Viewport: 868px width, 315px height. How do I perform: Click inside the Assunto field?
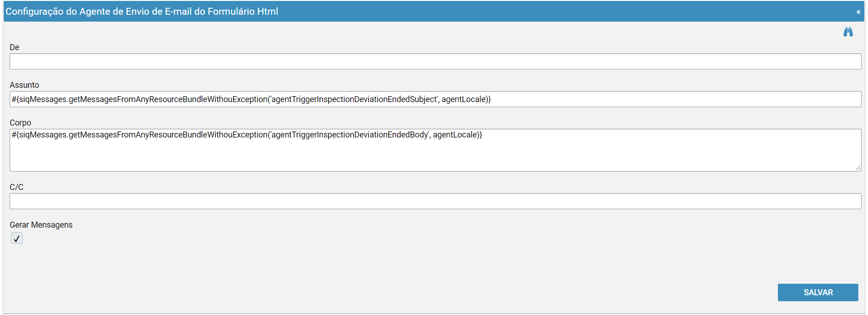click(435, 99)
